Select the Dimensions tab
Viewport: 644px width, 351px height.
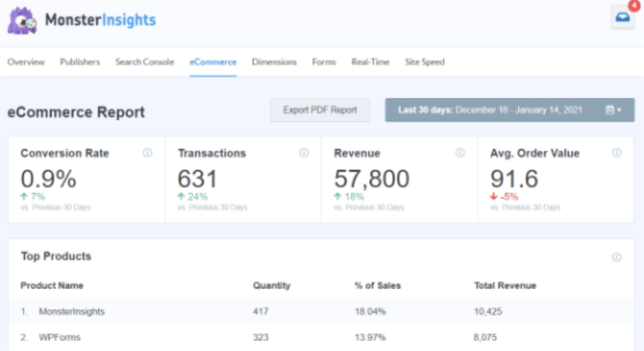[x=274, y=62]
